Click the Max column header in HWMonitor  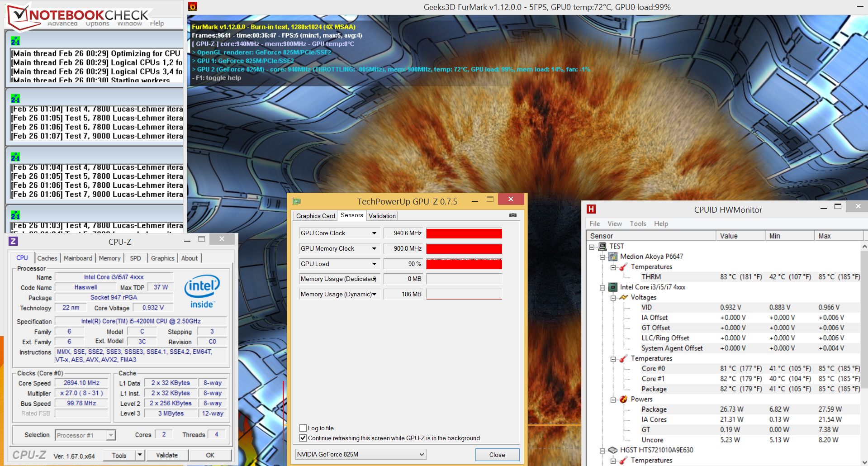click(839, 236)
